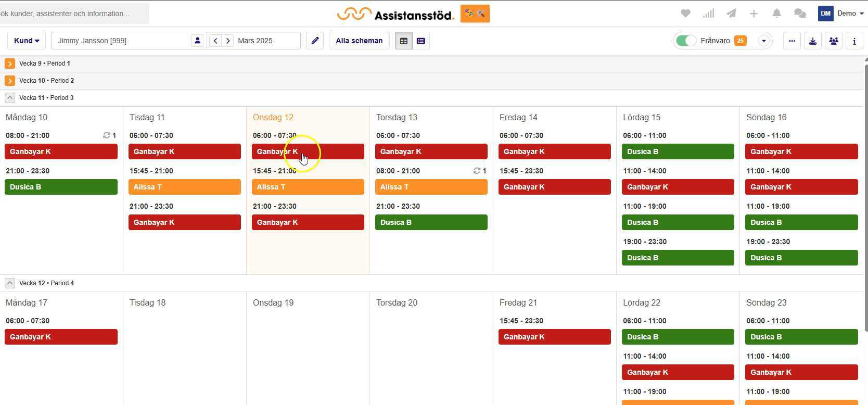Image resolution: width=868 pixels, height=405 pixels.
Task: Open the Demo user menu
Action: [x=841, y=14]
